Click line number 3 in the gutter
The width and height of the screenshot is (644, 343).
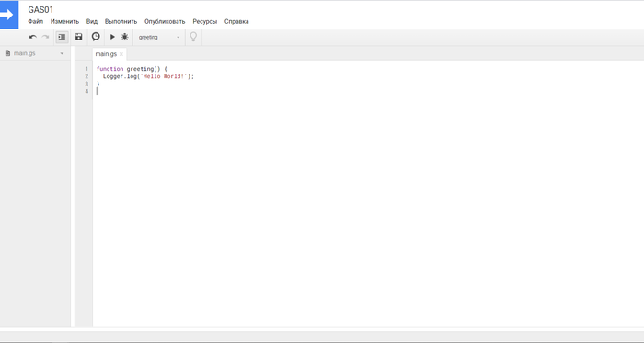[x=86, y=84]
